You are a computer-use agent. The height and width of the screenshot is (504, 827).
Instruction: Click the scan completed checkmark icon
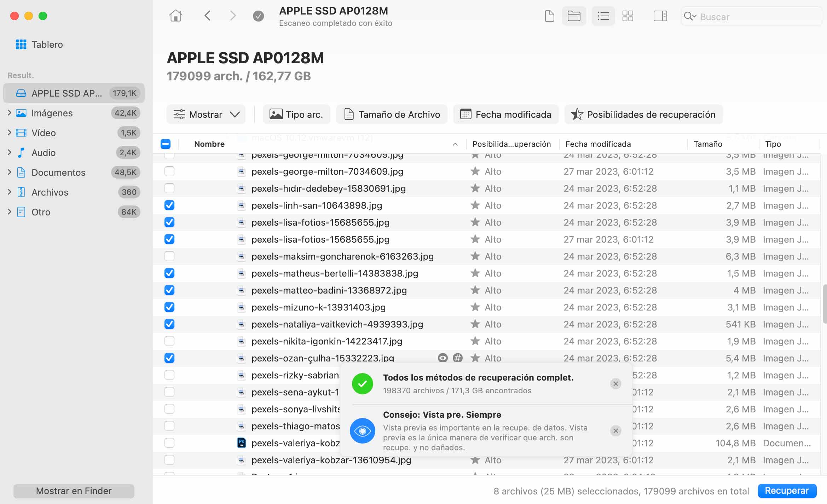[x=258, y=16]
